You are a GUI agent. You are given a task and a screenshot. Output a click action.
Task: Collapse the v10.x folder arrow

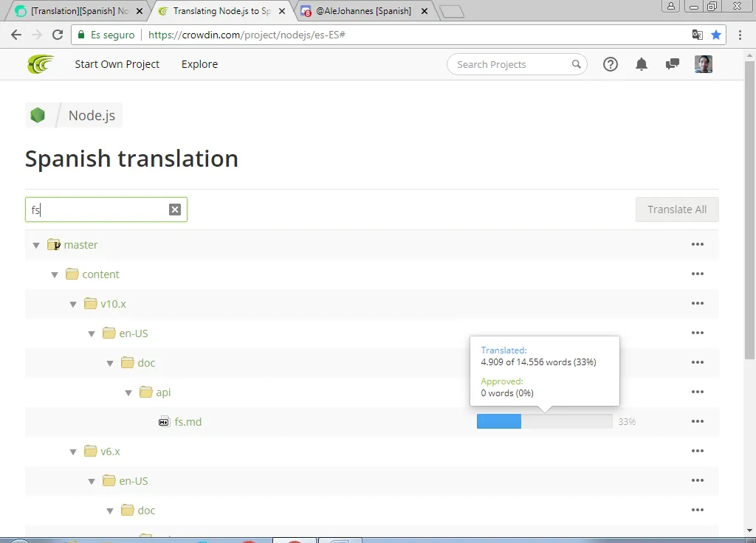coord(73,305)
